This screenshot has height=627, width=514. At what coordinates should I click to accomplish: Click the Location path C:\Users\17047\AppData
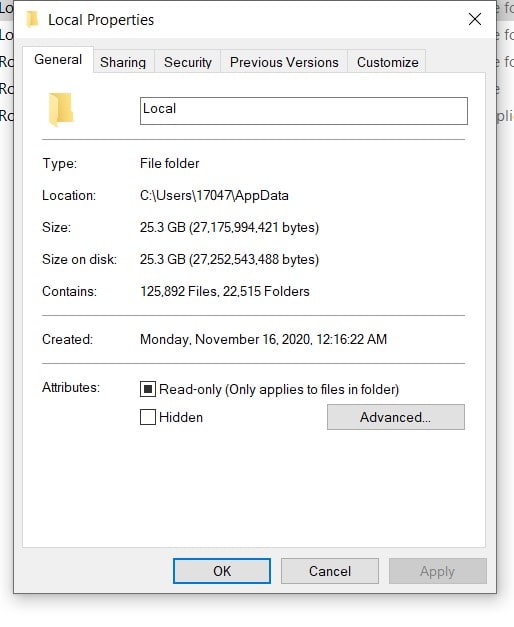(x=214, y=196)
